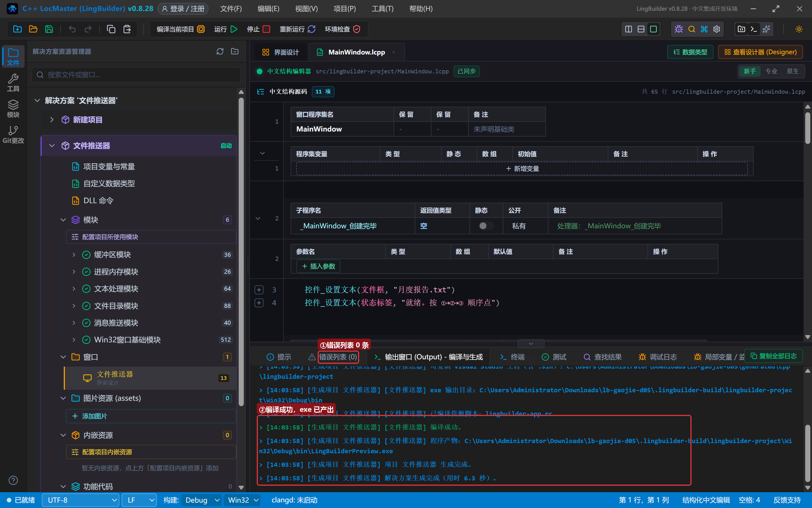Image resolution: width=812 pixels, height=508 pixels.
Task: Open the 工具 sidebar panel
Action: (13, 82)
